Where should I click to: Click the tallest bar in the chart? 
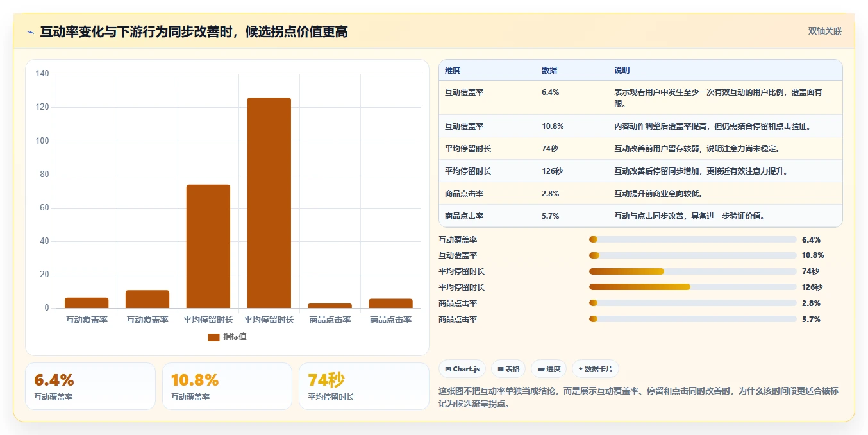pyautogui.click(x=269, y=203)
